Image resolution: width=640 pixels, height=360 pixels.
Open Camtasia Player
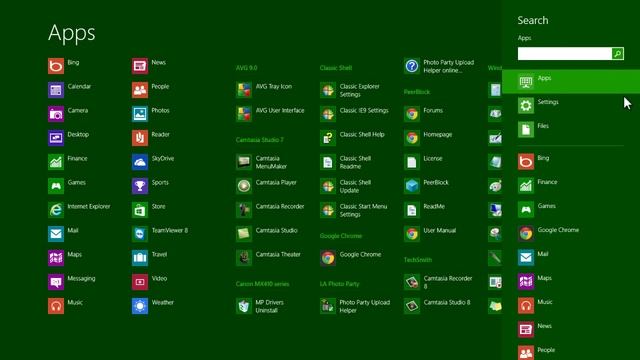[x=267, y=186]
